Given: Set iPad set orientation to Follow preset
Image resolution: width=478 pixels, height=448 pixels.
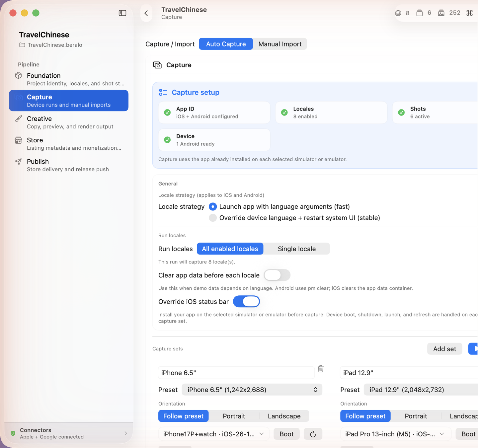Looking at the screenshot, I should click(x=365, y=416).
